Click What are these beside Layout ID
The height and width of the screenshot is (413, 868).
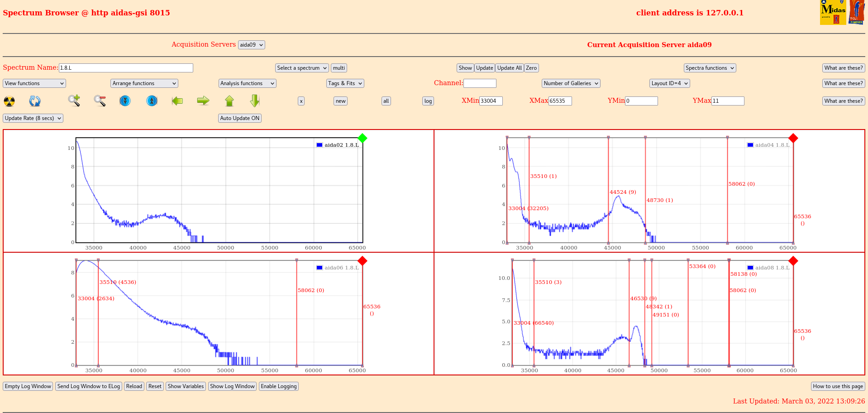click(x=844, y=83)
